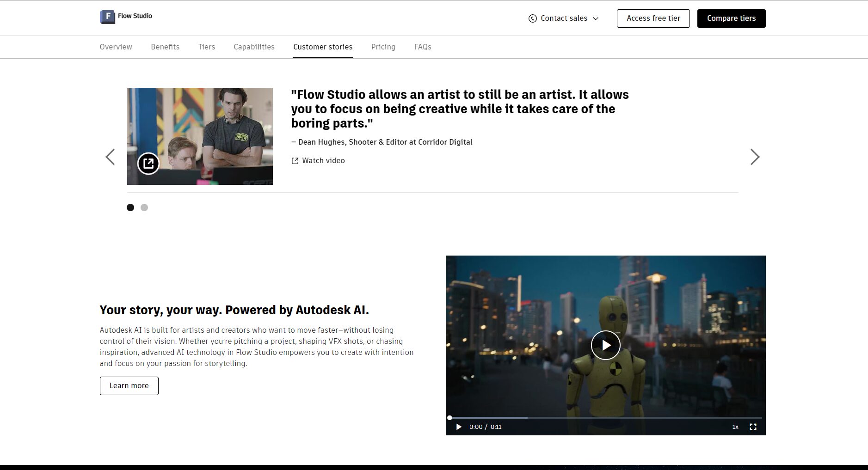Jump to the FAQs tab

[x=423, y=47]
